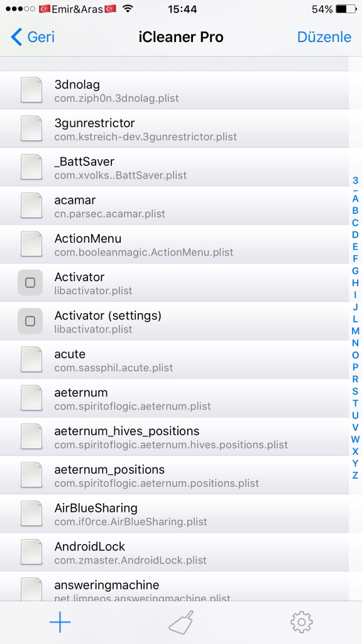Select the acute preference row

[175, 359]
